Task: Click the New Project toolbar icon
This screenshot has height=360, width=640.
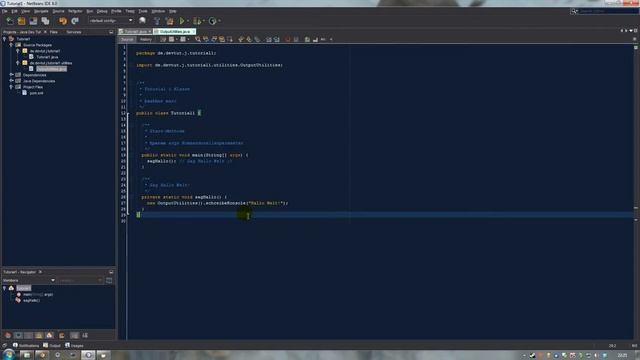Action: pos(22,21)
